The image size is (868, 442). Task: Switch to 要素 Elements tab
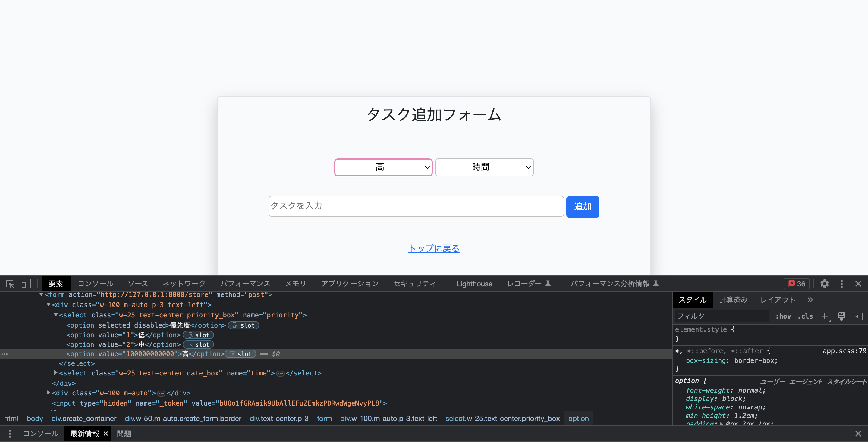point(56,284)
